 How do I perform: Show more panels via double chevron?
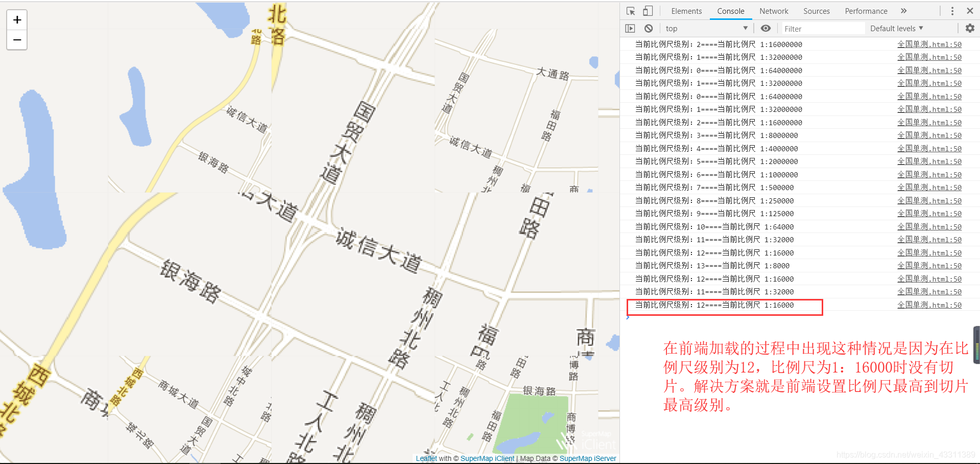coord(904,10)
